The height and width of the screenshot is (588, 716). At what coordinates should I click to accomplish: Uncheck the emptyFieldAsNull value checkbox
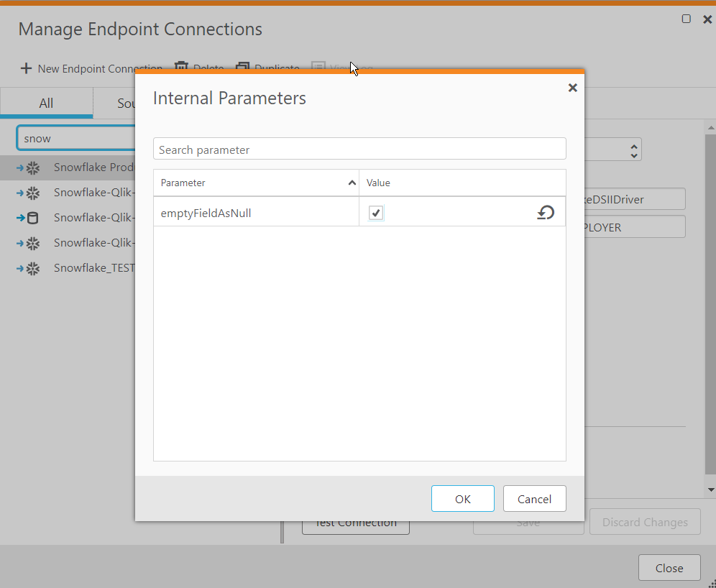pos(376,213)
